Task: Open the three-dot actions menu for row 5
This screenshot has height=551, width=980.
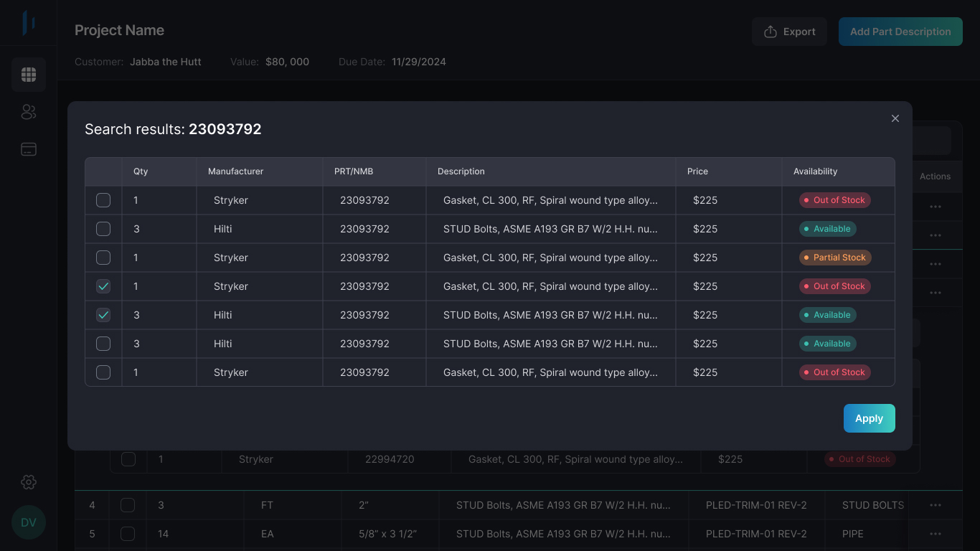Action: [x=935, y=534]
